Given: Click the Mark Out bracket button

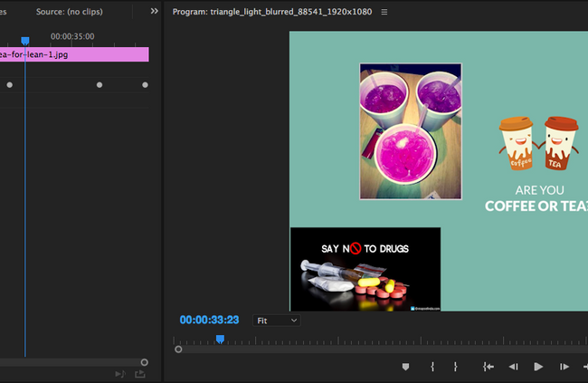Looking at the screenshot, I should coord(455,367).
